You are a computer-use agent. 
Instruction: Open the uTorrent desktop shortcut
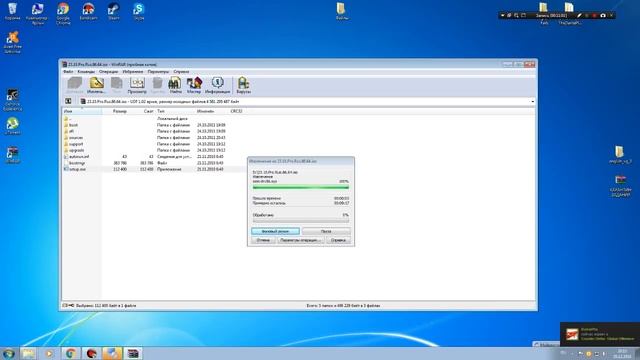click(12, 126)
